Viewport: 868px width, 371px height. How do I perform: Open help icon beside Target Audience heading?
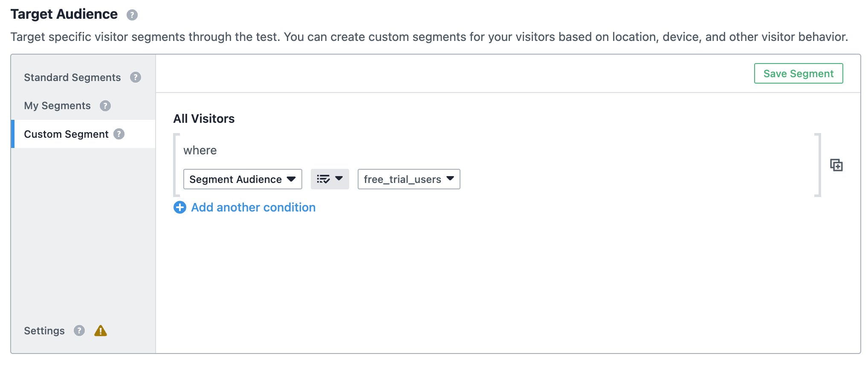point(132,15)
